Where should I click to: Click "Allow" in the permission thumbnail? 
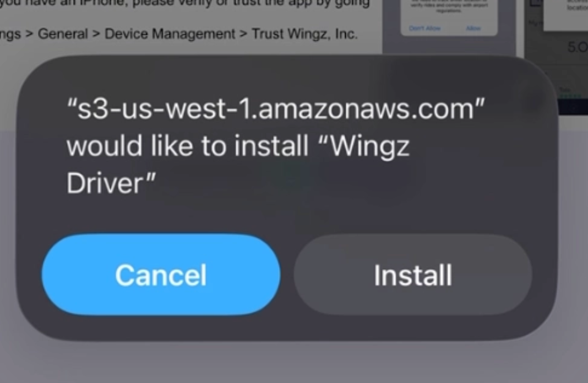tap(473, 28)
